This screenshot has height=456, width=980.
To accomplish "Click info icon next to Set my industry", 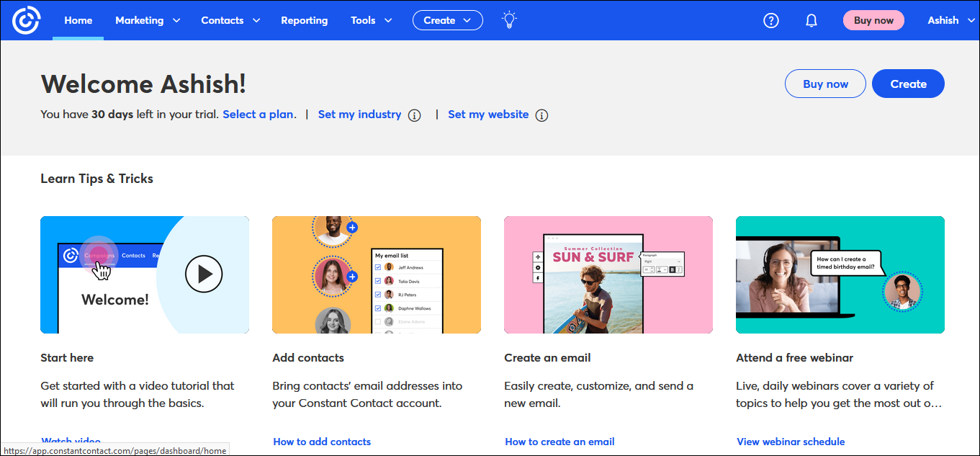I will (x=414, y=115).
